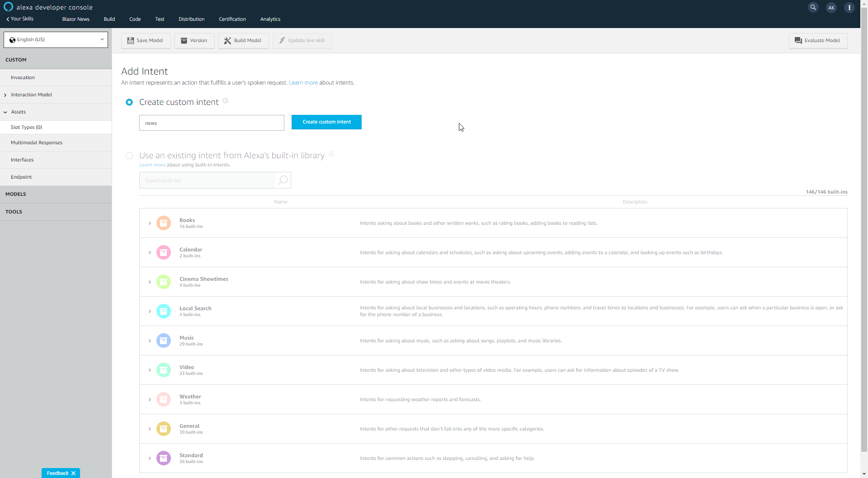
Task: Select the Create custom intent radio button
Action: (129, 102)
